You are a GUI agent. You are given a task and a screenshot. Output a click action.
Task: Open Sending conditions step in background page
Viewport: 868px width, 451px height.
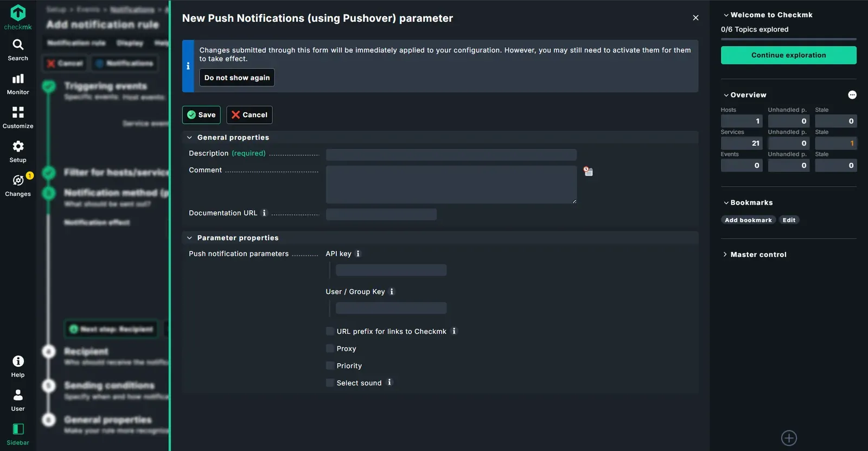(110, 385)
